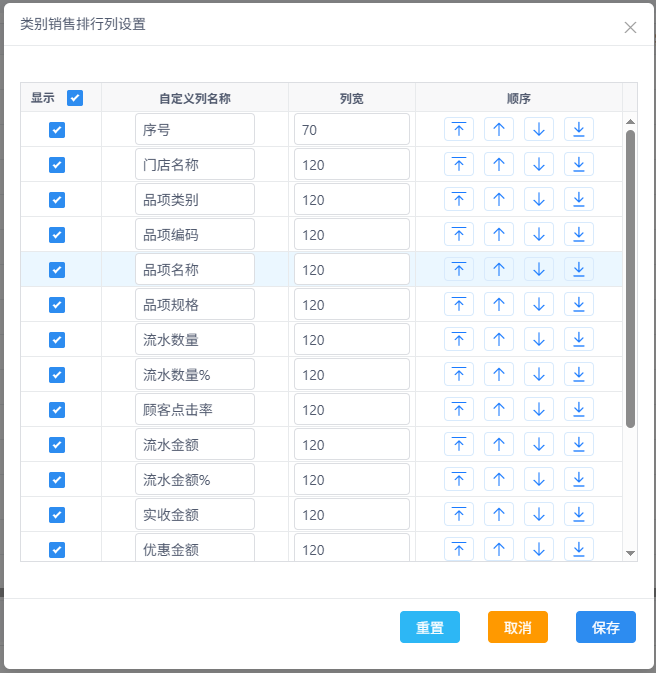
Task: Uncheck display for 品项编码 row
Action: [x=57, y=235]
